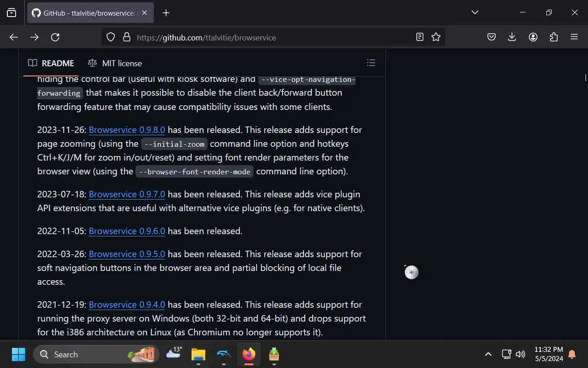The width and height of the screenshot is (588, 368).
Task: Close the GitHub browservice tab
Action: coord(144,13)
